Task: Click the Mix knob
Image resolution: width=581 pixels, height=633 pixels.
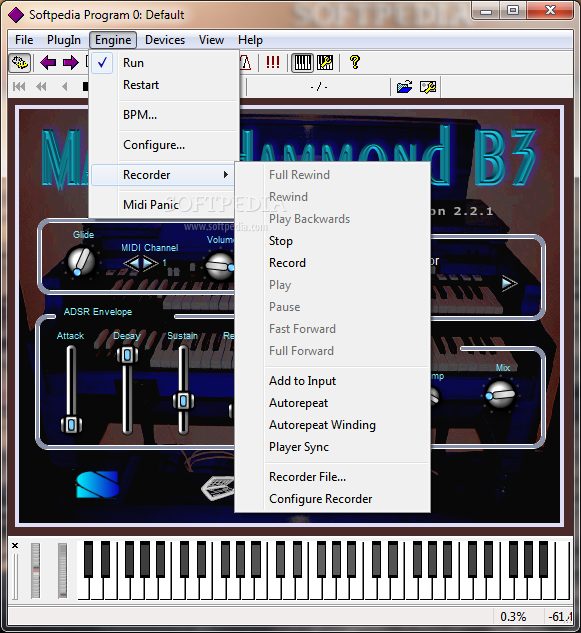Action: (x=500, y=394)
